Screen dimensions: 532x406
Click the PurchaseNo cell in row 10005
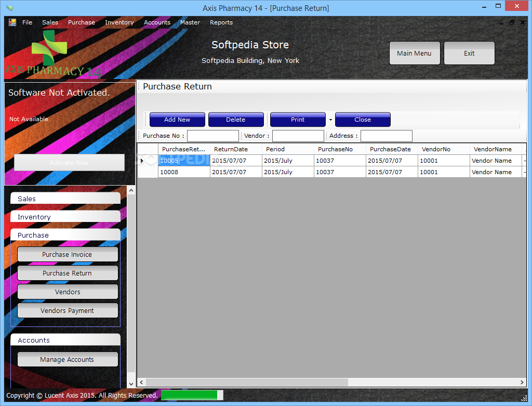340,161
